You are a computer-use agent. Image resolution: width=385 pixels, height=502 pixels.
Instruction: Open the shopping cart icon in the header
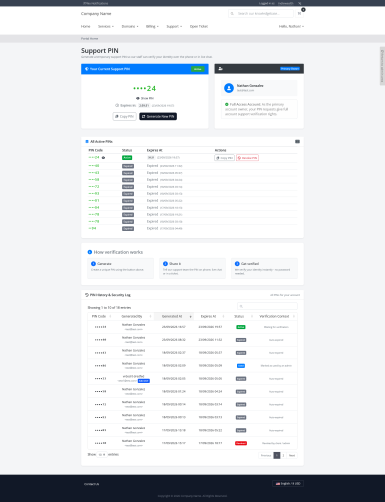click(299, 14)
